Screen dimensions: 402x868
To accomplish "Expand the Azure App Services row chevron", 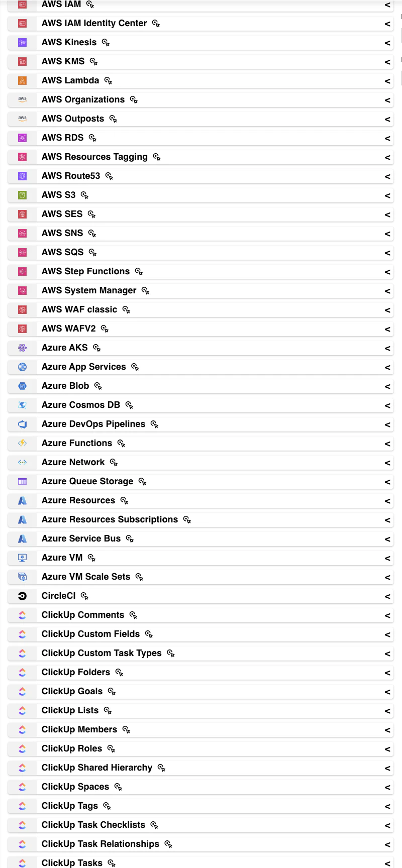I will coord(387,367).
